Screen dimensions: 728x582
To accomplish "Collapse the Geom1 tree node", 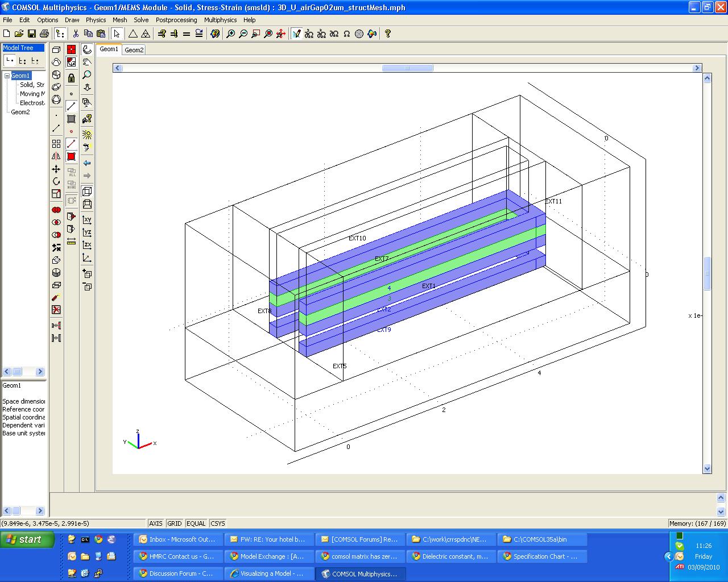I will pos(7,76).
